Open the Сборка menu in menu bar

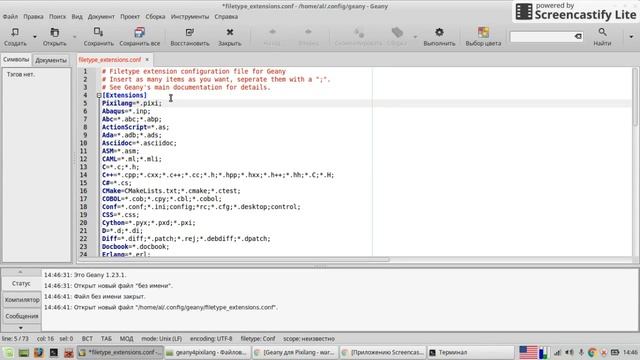coord(155,17)
